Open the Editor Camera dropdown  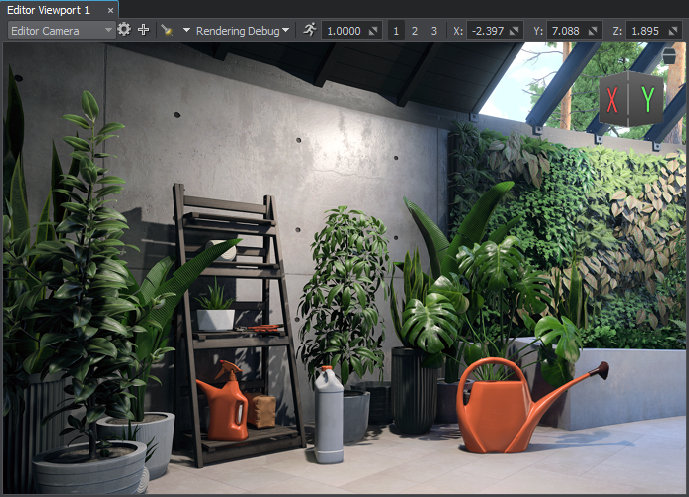click(61, 31)
